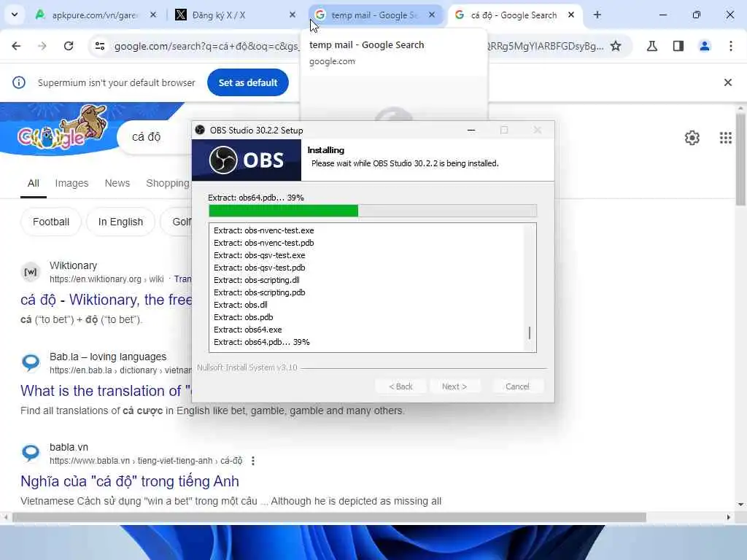Click the Next button in OBS Setup
This screenshot has width=747, height=560.
tap(454, 386)
